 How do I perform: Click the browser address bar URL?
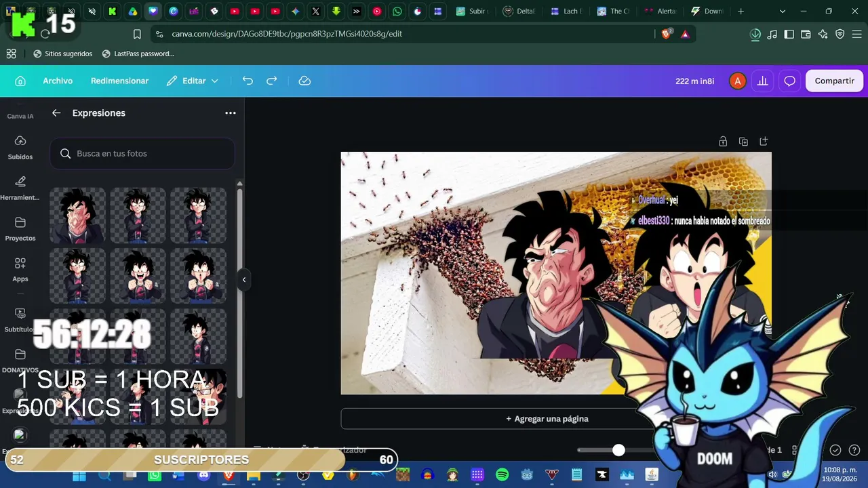pyautogui.click(x=287, y=34)
